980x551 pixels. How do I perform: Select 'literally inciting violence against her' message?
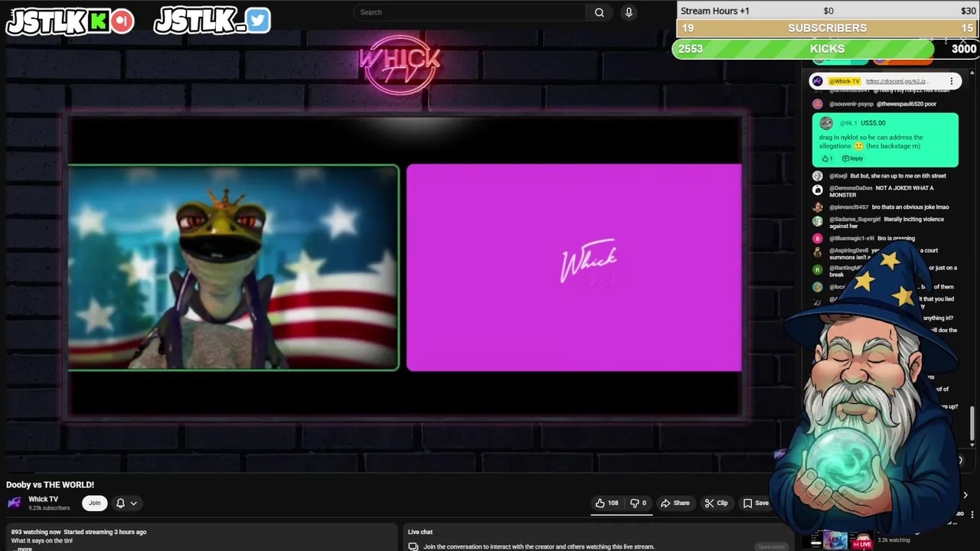tap(887, 223)
